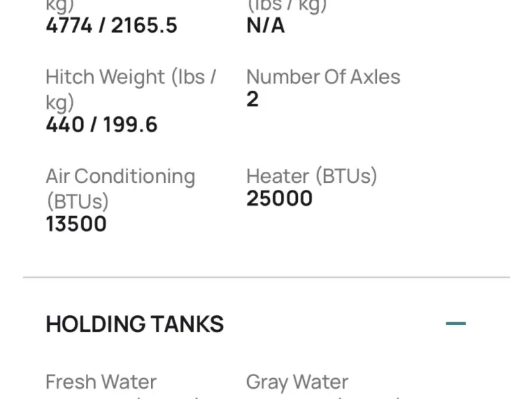
Task: Click the cut-off "(lbs / kg)" label above N/A
Action: tap(286, 6)
